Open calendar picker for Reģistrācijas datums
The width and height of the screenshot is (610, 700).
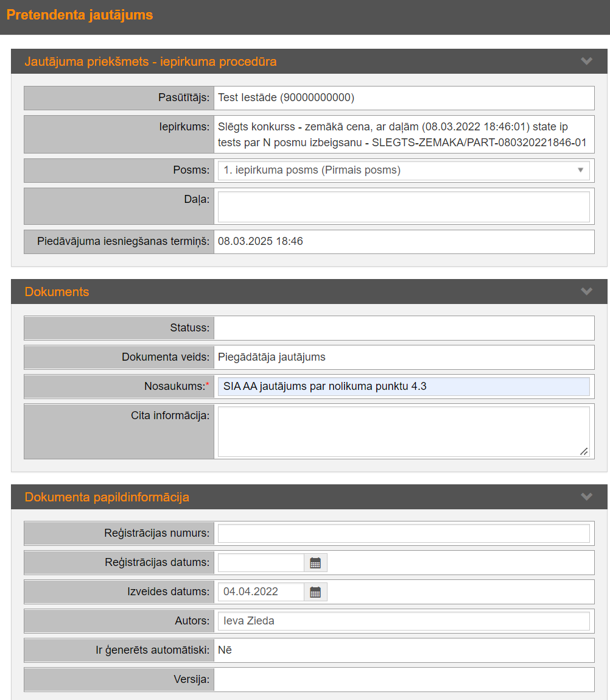(315, 563)
